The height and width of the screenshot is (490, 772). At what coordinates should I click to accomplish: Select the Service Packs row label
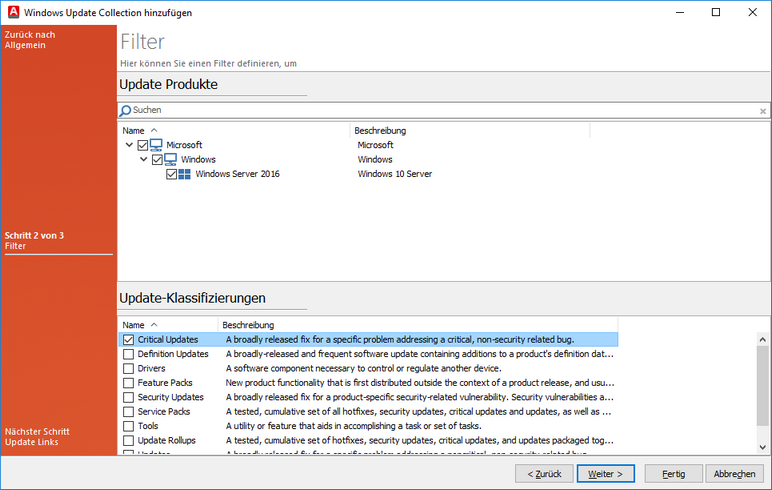[x=163, y=412]
